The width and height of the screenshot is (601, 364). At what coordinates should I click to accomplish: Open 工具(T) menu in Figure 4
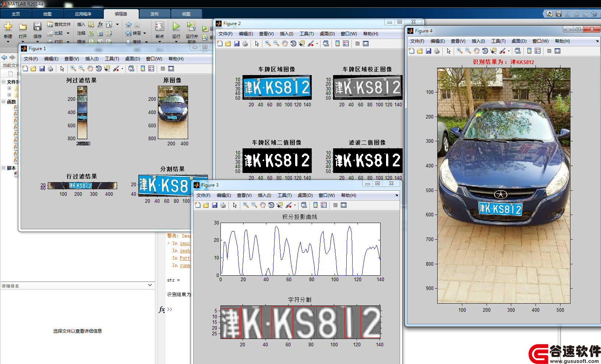click(498, 41)
